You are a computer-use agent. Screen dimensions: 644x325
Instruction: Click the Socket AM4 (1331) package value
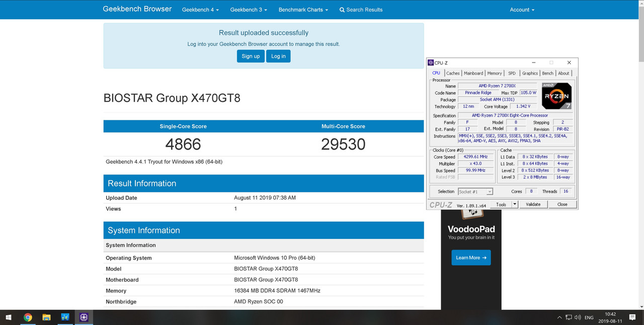pyautogui.click(x=498, y=100)
